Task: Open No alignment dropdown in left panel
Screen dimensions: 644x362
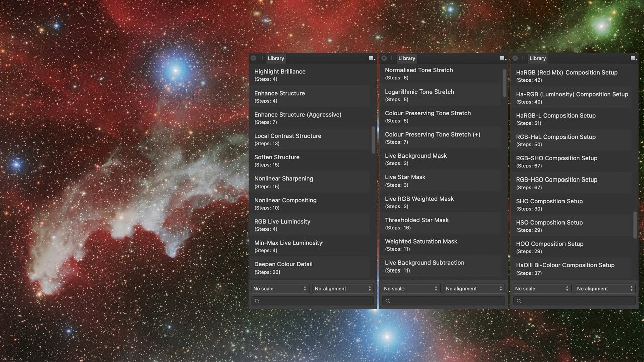Action: 343,289
